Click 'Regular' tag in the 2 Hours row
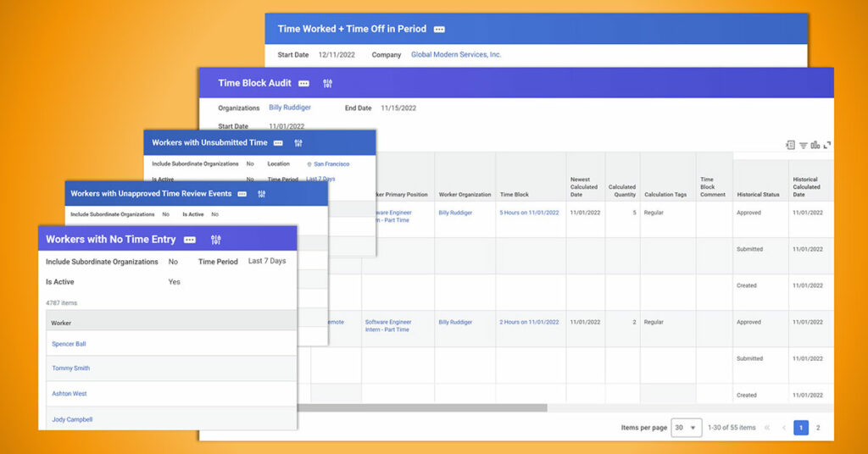This screenshot has height=454, width=868. point(654,323)
